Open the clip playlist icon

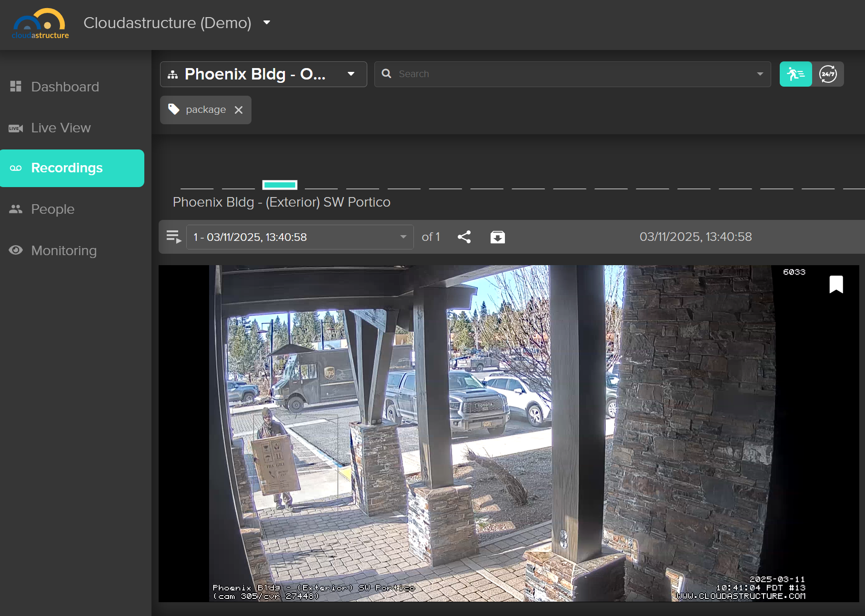pyautogui.click(x=173, y=237)
